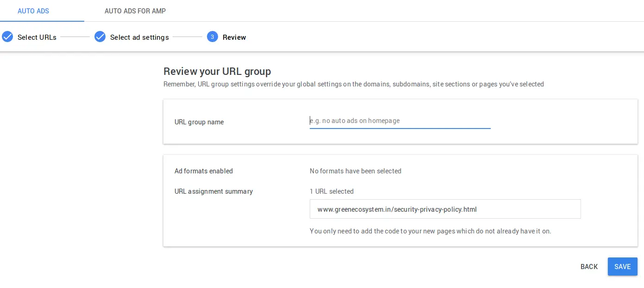Viewport: 644px width, 288px height.
Task: Select the Review step label
Action: tap(234, 37)
